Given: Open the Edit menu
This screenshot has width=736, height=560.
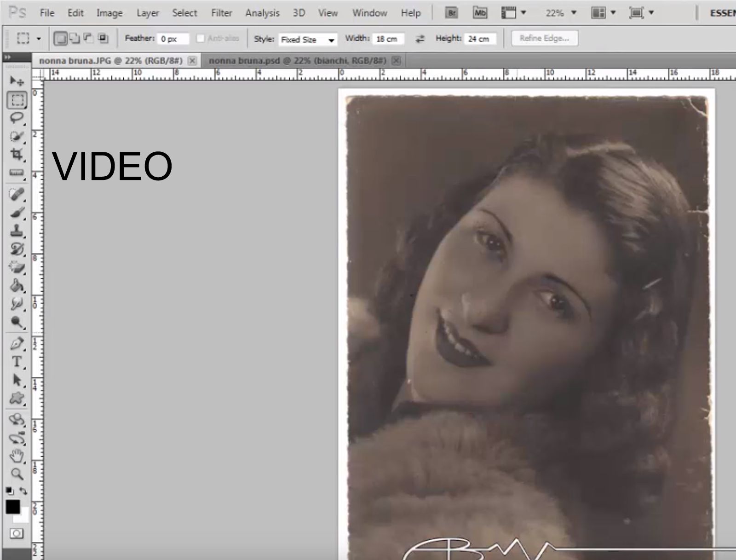Looking at the screenshot, I should (x=75, y=13).
